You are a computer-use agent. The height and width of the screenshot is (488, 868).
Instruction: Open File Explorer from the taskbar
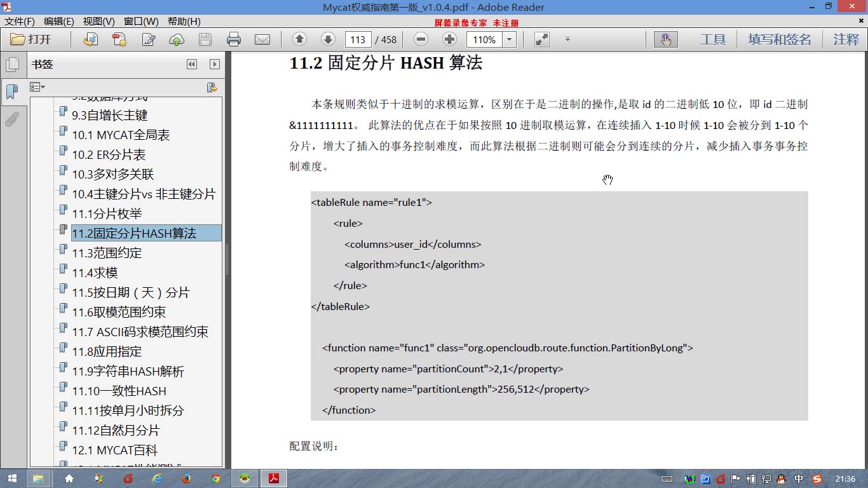[38, 478]
